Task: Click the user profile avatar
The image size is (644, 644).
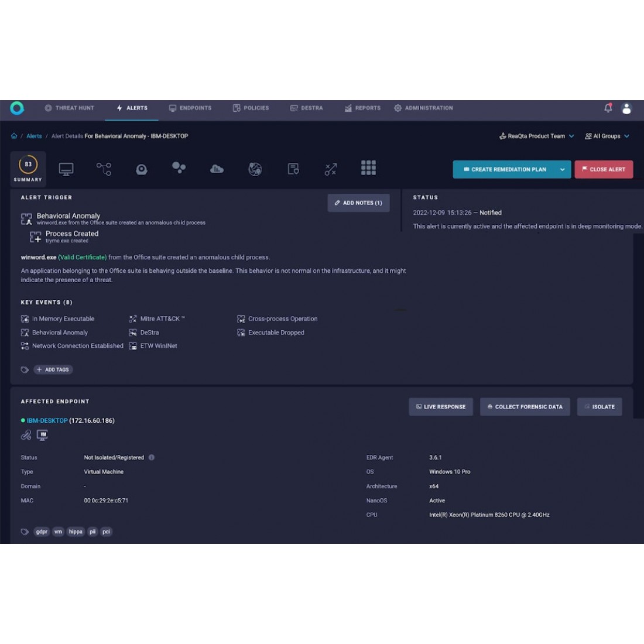Action: click(626, 108)
